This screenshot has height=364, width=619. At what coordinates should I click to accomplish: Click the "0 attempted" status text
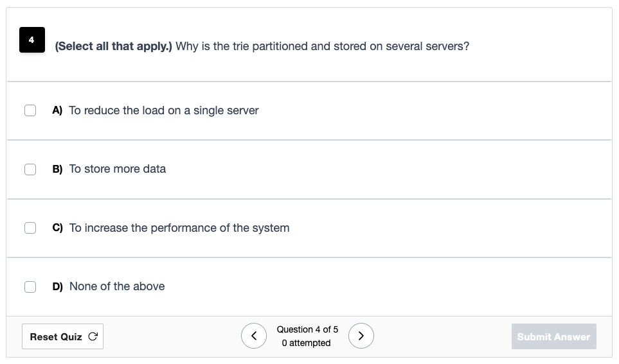[x=307, y=343]
